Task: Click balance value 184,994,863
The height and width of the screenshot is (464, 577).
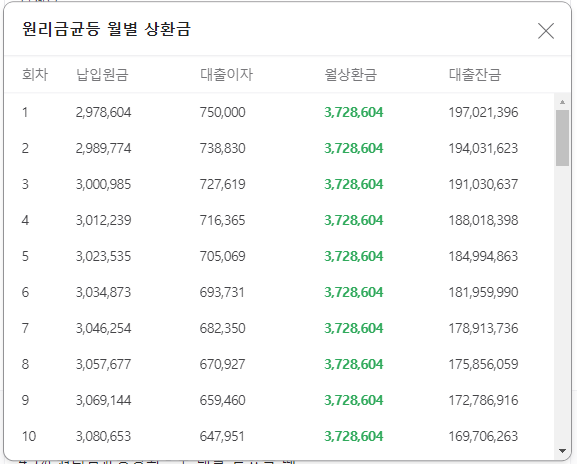Action: [483, 256]
